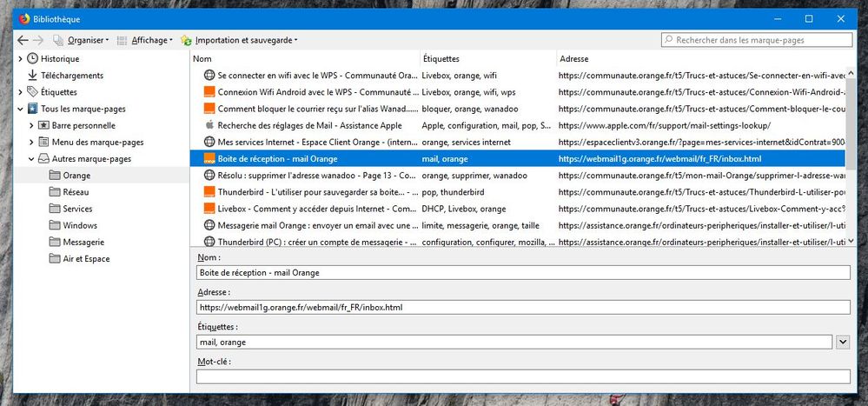Click globe icon of Messagerie mail Orange row

coord(209,225)
